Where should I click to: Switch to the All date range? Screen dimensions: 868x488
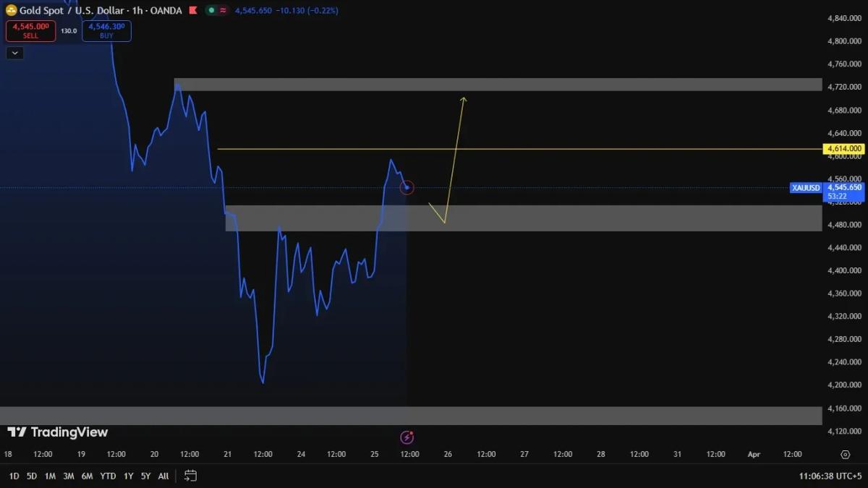click(163, 476)
